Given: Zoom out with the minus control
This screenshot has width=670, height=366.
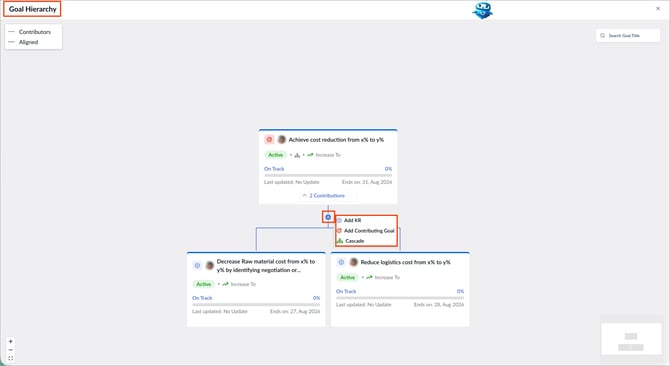Looking at the screenshot, I should (11, 350).
